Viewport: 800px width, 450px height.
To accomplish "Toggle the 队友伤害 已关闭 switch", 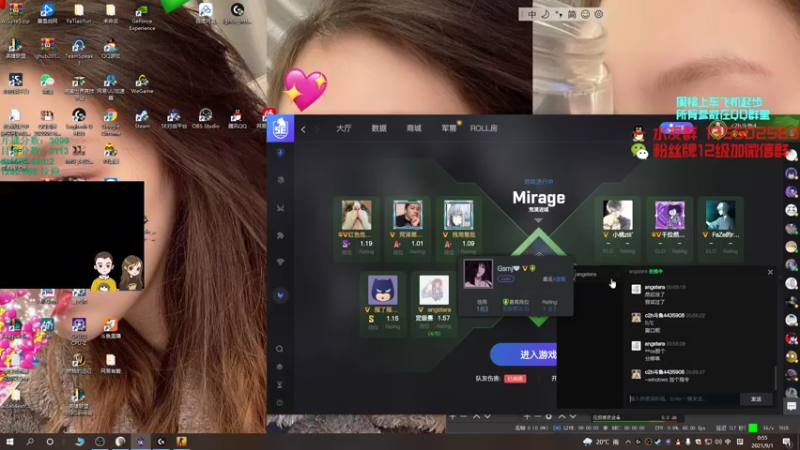I will pyautogui.click(x=515, y=379).
